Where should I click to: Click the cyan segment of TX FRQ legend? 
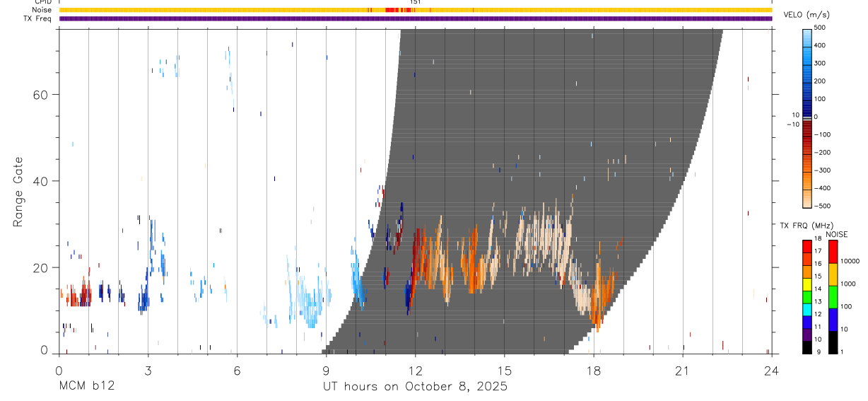[x=807, y=309]
